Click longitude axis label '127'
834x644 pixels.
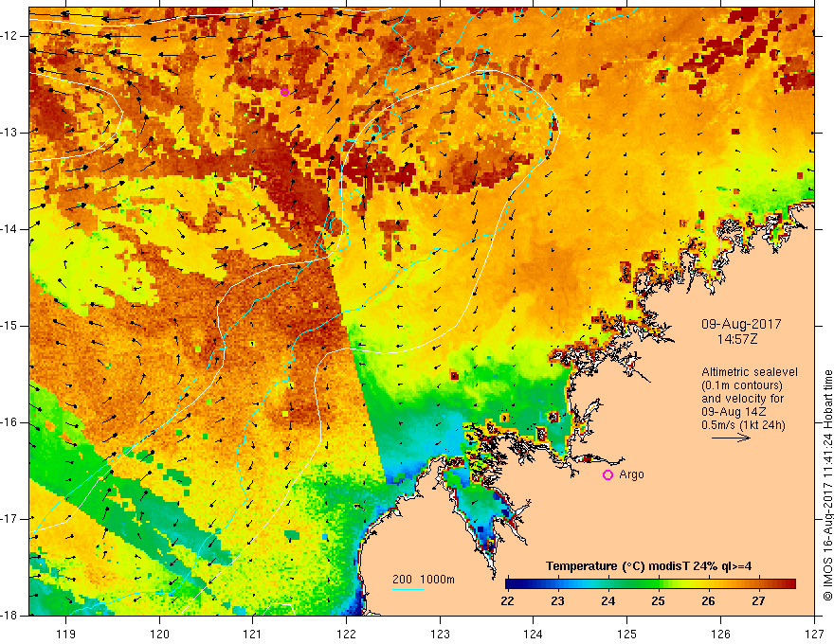coord(814,634)
